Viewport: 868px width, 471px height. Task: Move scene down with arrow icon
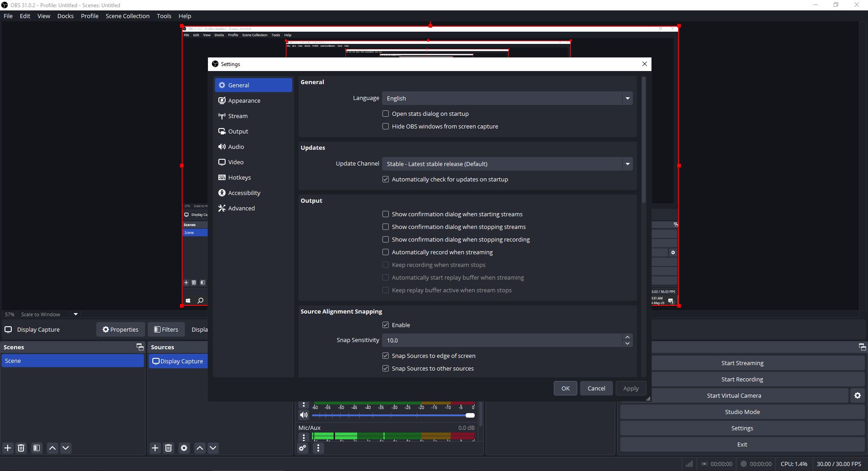(x=66, y=448)
